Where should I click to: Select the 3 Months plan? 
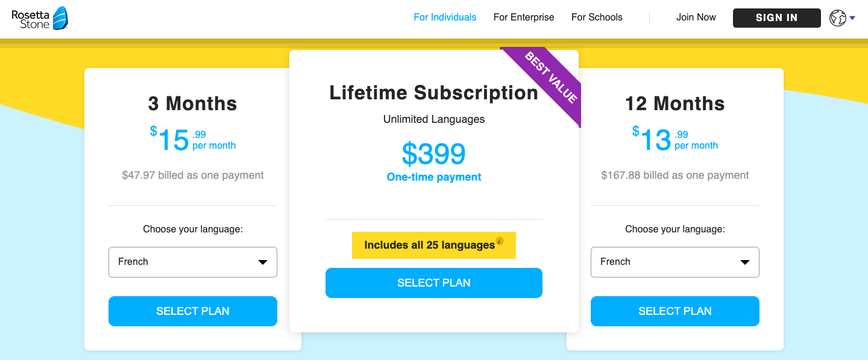(x=193, y=311)
